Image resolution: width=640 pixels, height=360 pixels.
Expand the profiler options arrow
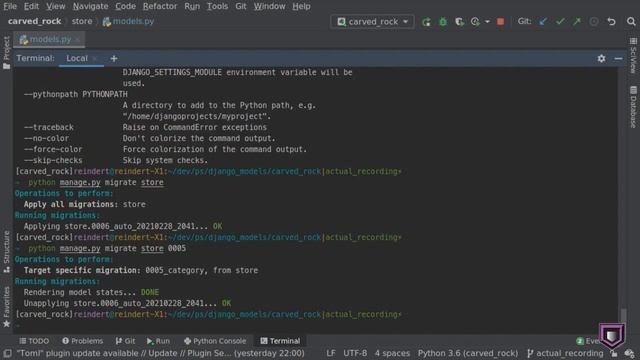point(487,22)
